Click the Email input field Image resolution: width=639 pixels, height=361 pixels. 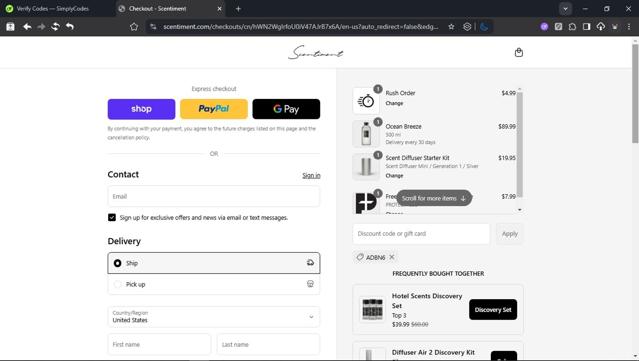pos(214,196)
